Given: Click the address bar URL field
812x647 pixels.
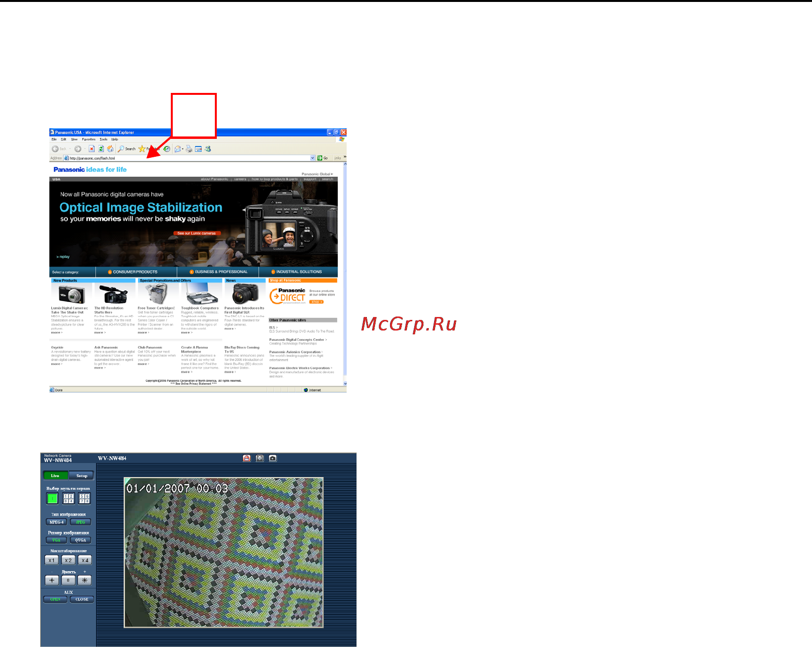Looking at the screenshot, I should click(189, 158).
